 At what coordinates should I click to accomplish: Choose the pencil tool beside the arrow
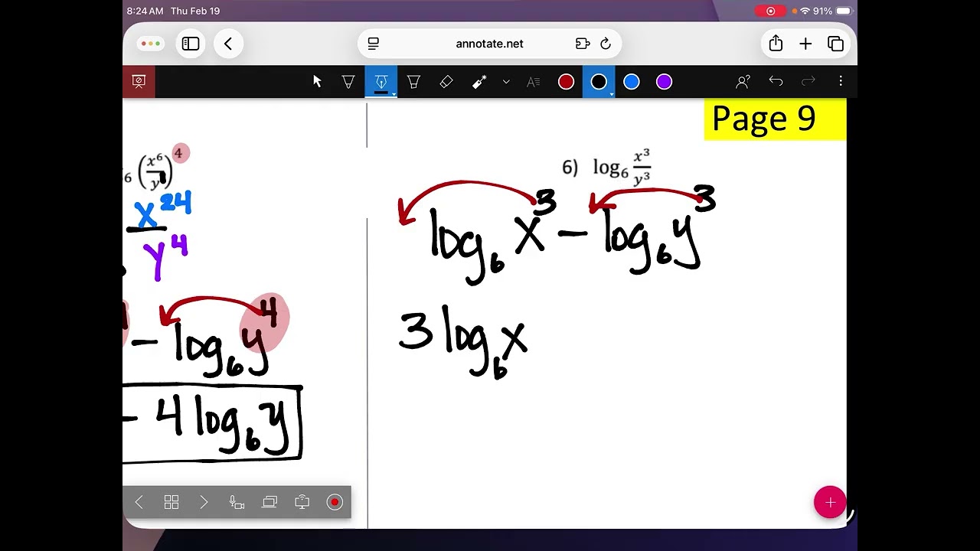coord(348,82)
